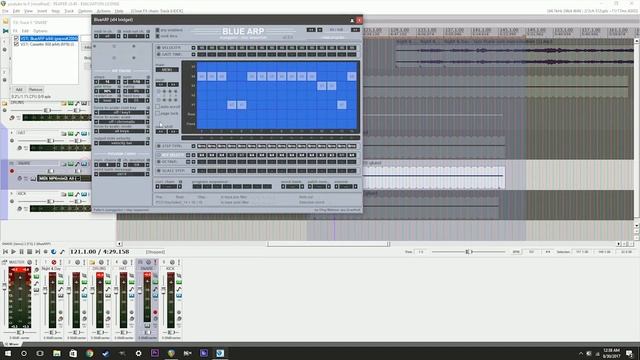This screenshot has height=360, width=640.
Task: Select the GATE TIME row radio in BlueARP
Action: click(x=159, y=54)
